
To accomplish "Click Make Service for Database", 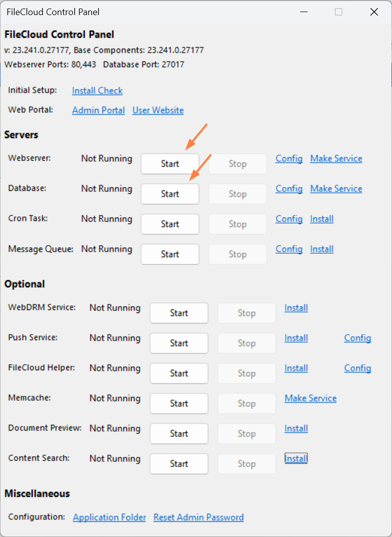I will [336, 188].
